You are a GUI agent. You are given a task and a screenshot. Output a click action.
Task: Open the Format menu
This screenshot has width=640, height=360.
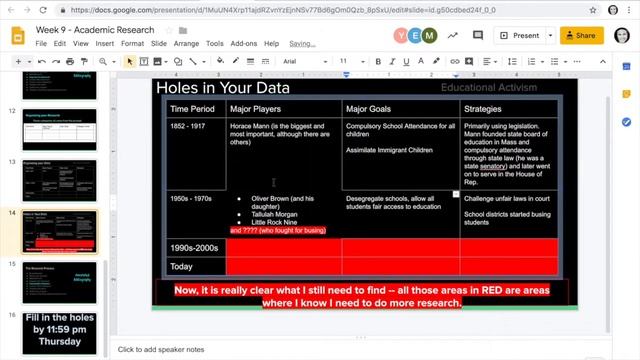point(132,43)
